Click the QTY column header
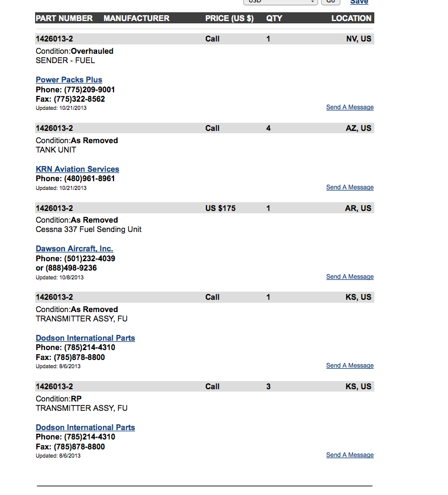 274,18
